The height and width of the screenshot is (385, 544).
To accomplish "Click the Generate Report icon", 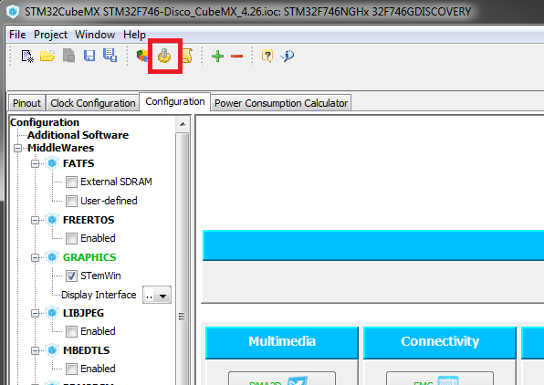I will [x=142, y=55].
